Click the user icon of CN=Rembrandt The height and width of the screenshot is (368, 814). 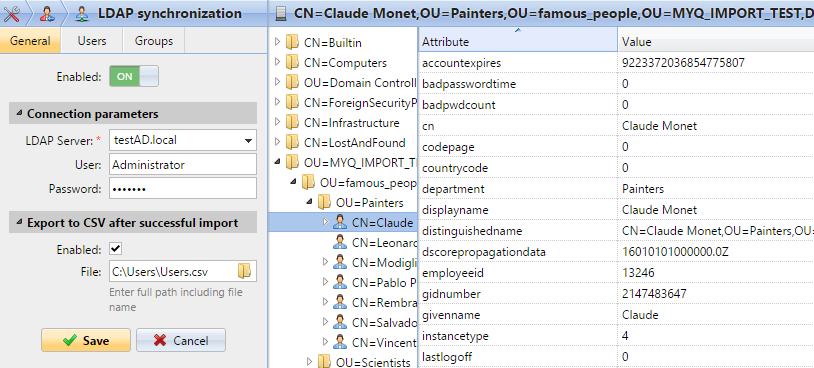340,302
